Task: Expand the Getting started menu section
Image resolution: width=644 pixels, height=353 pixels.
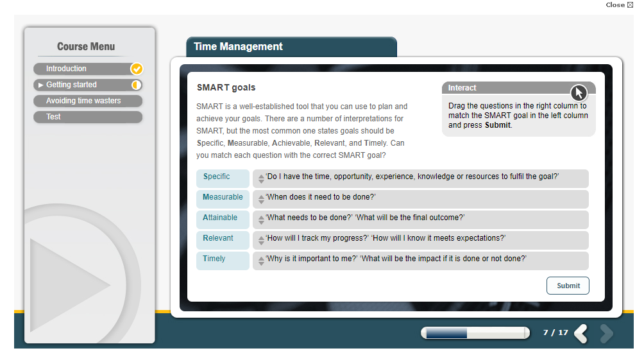Action: click(71, 85)
